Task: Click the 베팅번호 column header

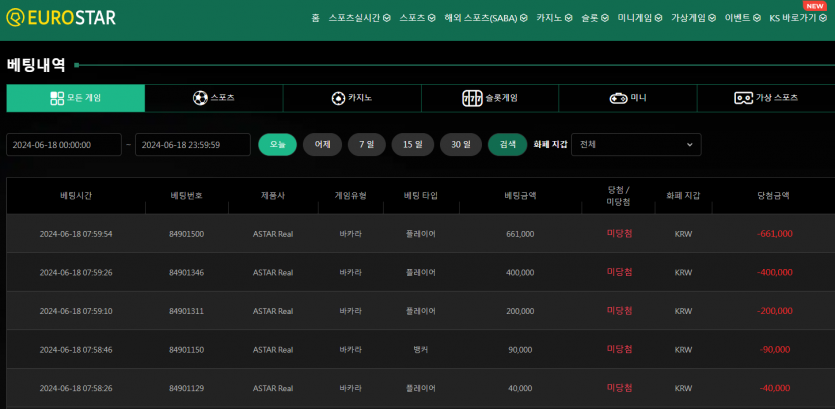Action: [186, 195]
